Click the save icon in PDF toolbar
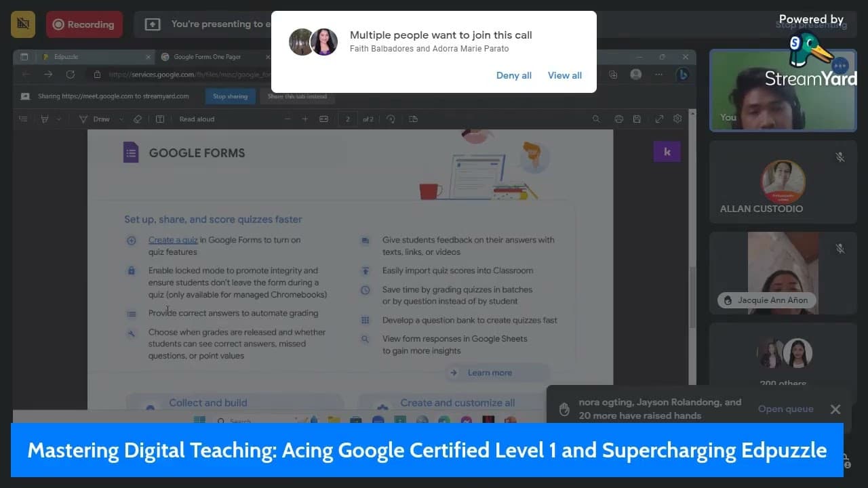The height and width of the screenshot is (488, 868). [x=637, y=119]
